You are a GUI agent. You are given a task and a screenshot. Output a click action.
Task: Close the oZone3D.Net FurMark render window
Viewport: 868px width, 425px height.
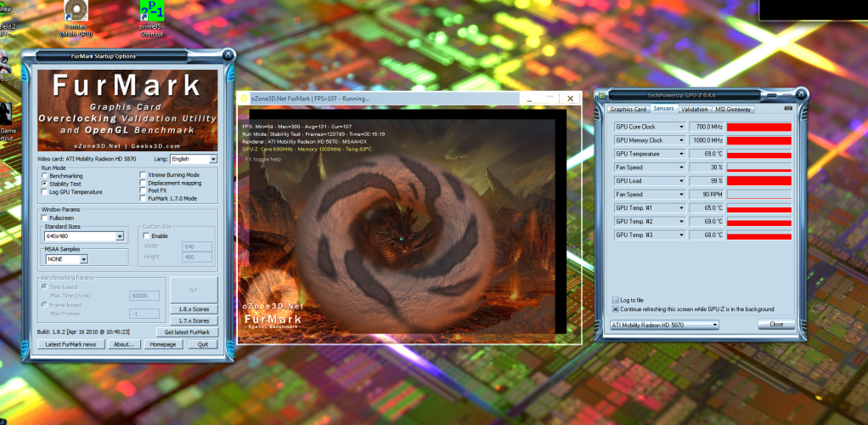(570, 99)
